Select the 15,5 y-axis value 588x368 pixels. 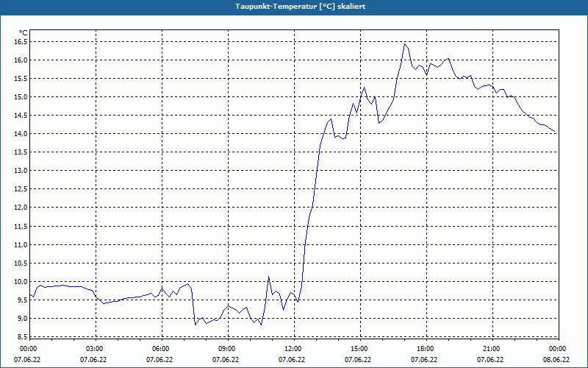tap(21, 79)
